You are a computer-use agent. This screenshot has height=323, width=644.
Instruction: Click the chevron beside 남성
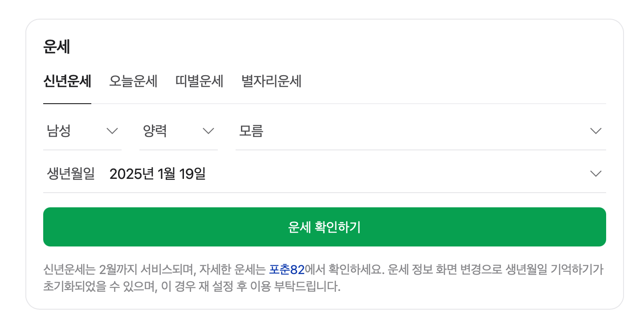112,130
